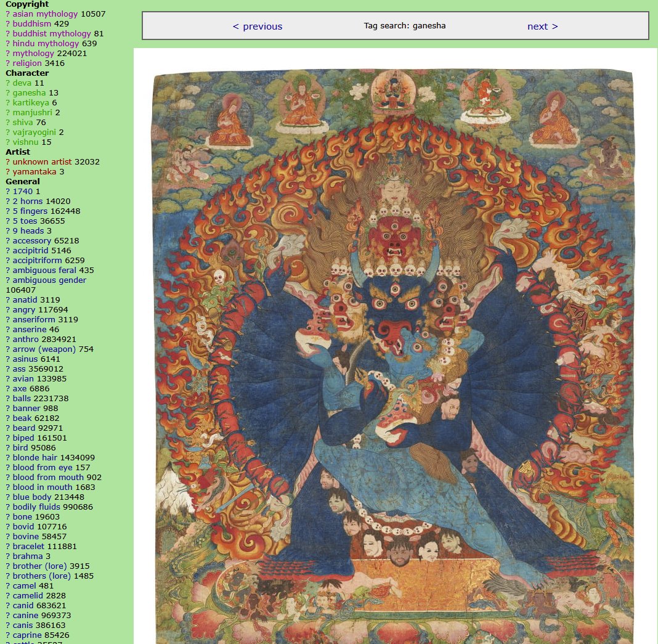The width and height of the screenshot is (658, 644).
Task: Open the banner tag link
Action: (26, 409)
